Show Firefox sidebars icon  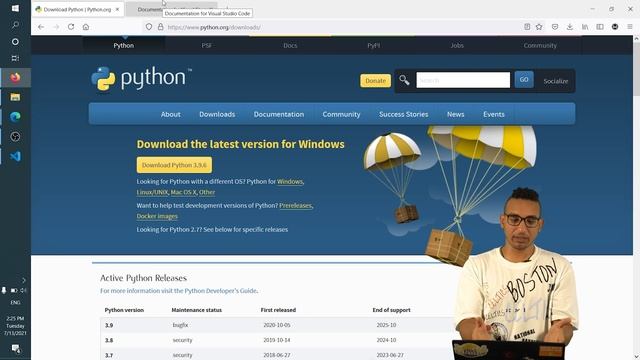(x=600, y=27)
